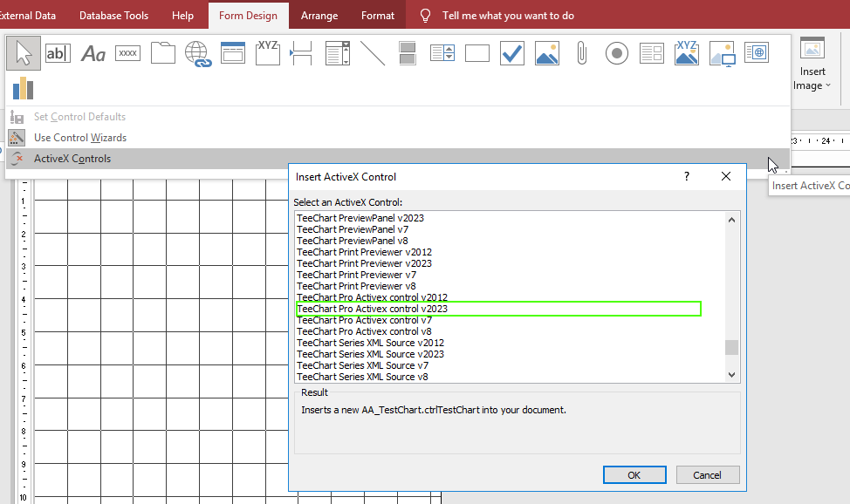
Task: Click the list scroll down arrow
Action: (732, 374)
